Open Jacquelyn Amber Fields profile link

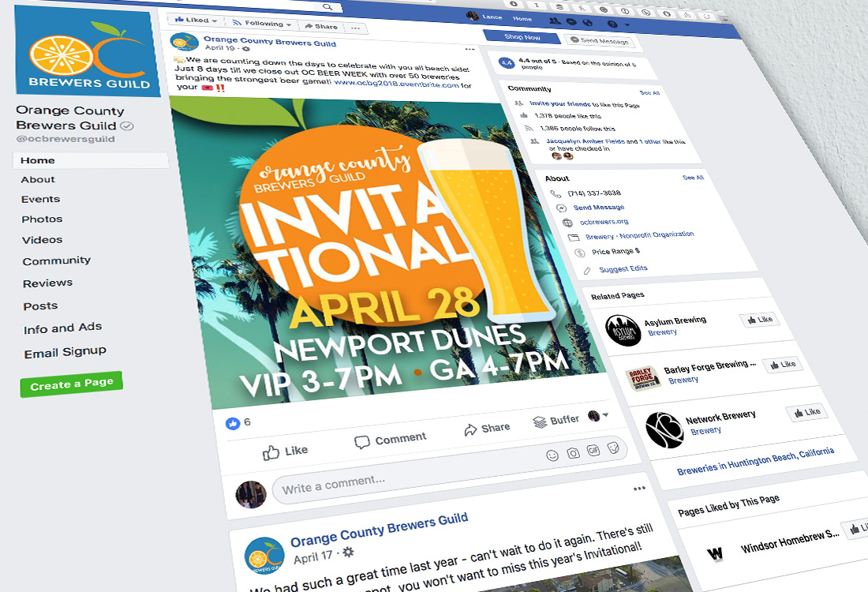(x=586, y=141)
